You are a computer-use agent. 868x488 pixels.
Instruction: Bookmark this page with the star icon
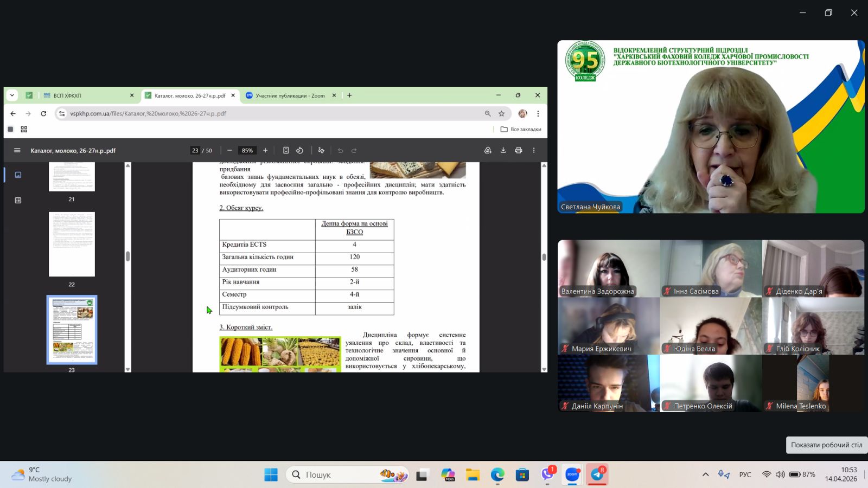502,114
